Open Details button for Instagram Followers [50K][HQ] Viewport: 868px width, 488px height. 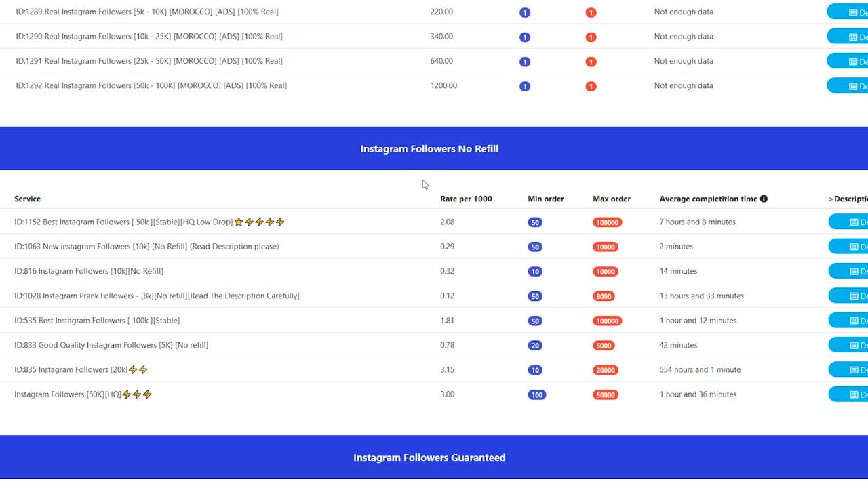(x=848, y=394)
